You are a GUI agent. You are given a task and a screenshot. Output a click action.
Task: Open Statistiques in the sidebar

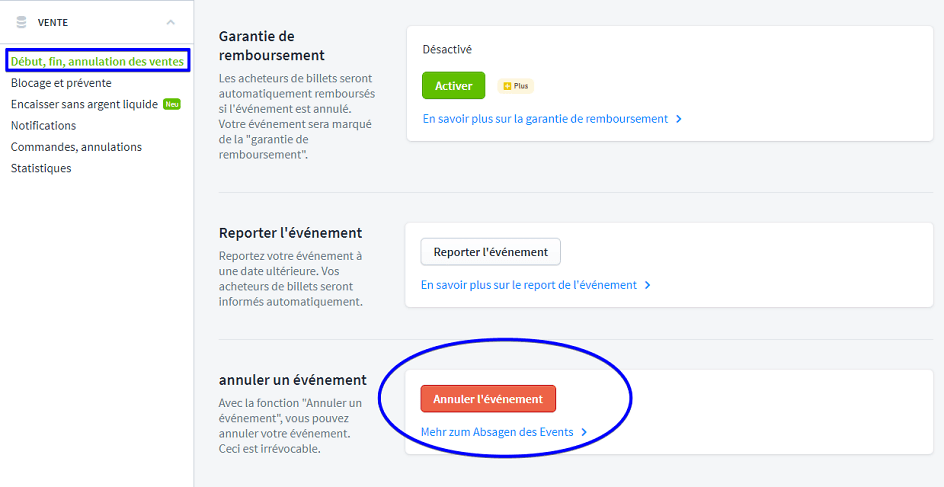(41, 168)
